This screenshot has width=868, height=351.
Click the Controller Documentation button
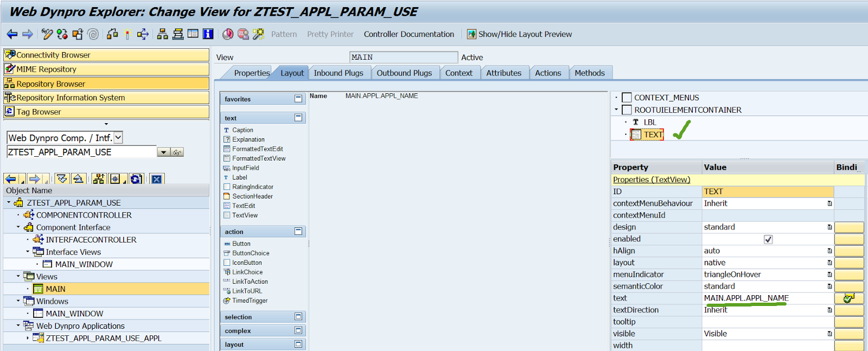(x=409, y=34)
